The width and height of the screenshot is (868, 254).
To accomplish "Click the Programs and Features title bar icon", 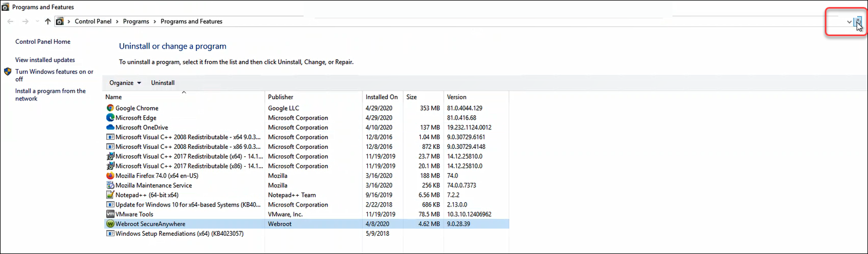I will [x=5, y=7].
